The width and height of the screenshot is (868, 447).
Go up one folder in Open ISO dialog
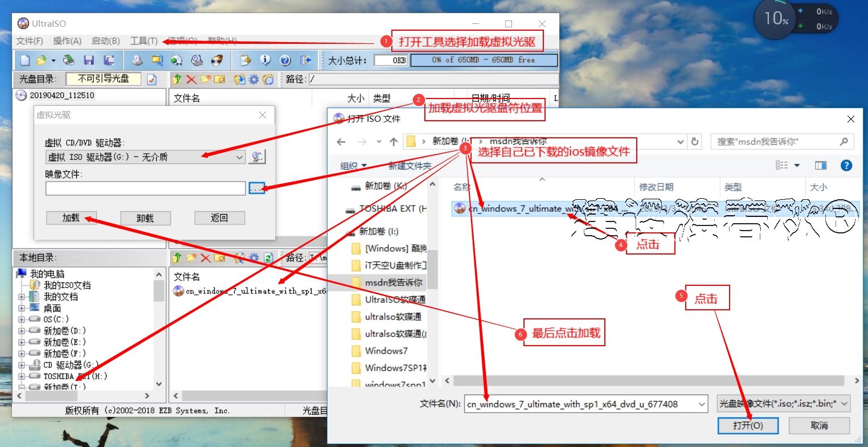point(394,142)
